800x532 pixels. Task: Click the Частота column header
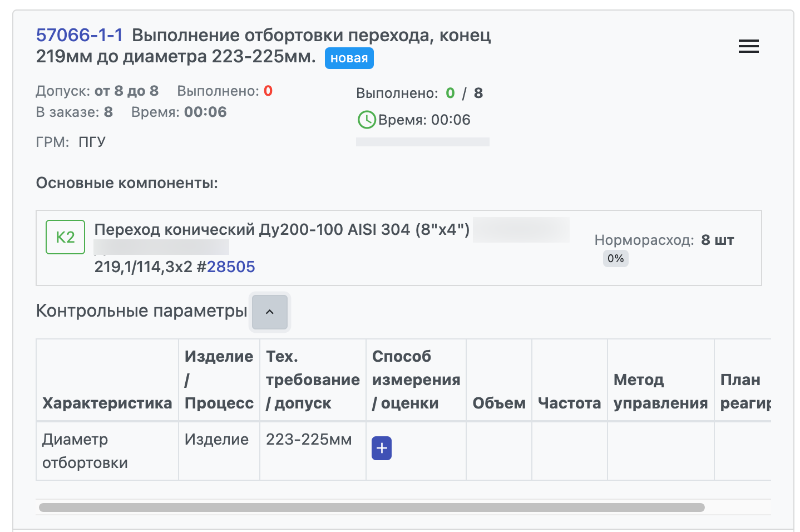[x=569, y=403]
